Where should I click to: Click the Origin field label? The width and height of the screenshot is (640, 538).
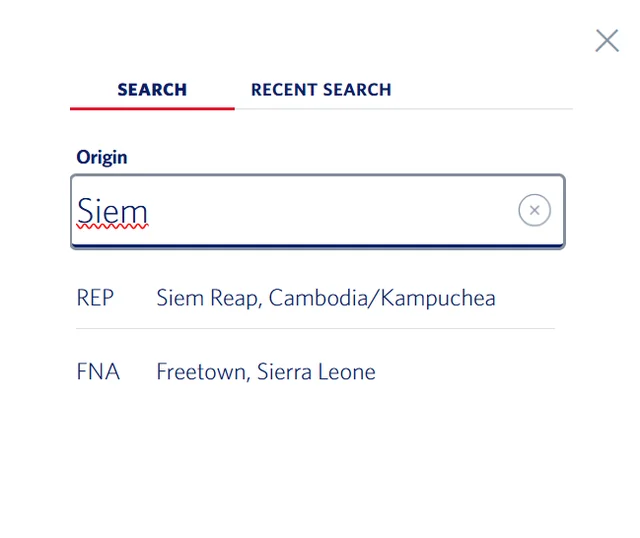pyautogui.click(x=102, y=157)
